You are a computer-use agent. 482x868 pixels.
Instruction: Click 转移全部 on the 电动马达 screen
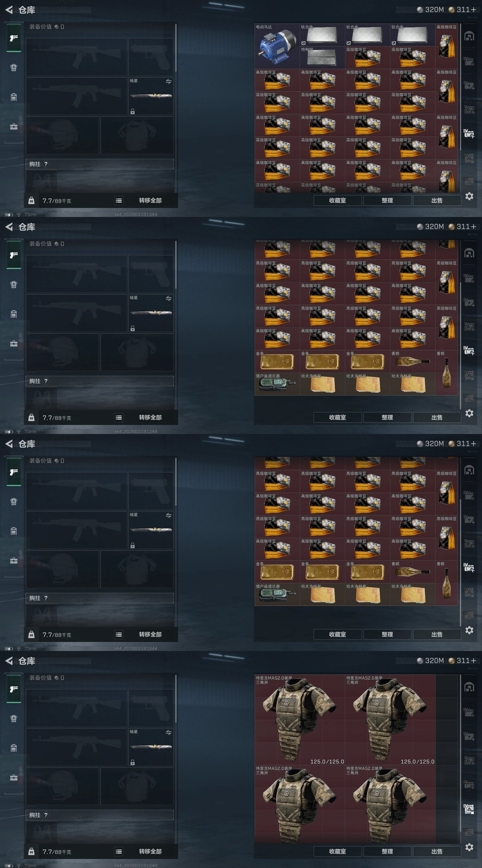click(x=150, y=200)
